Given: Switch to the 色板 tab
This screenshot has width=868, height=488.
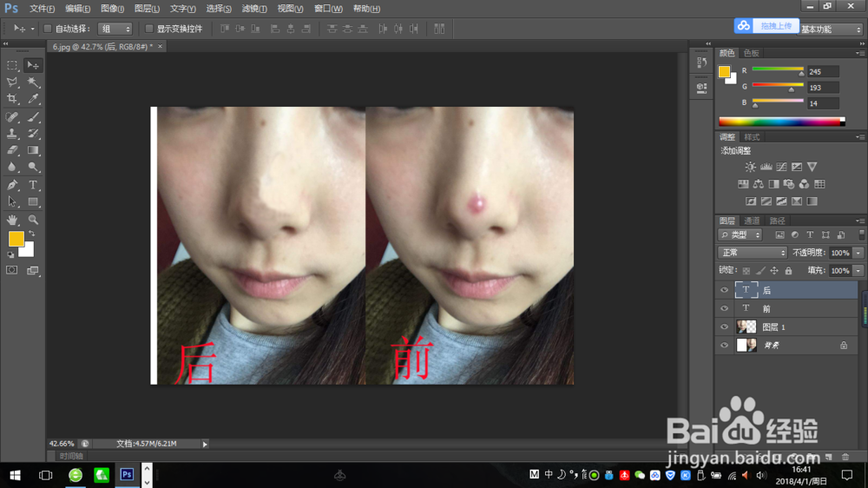Looking at the screenshot, I should [751, 53].
